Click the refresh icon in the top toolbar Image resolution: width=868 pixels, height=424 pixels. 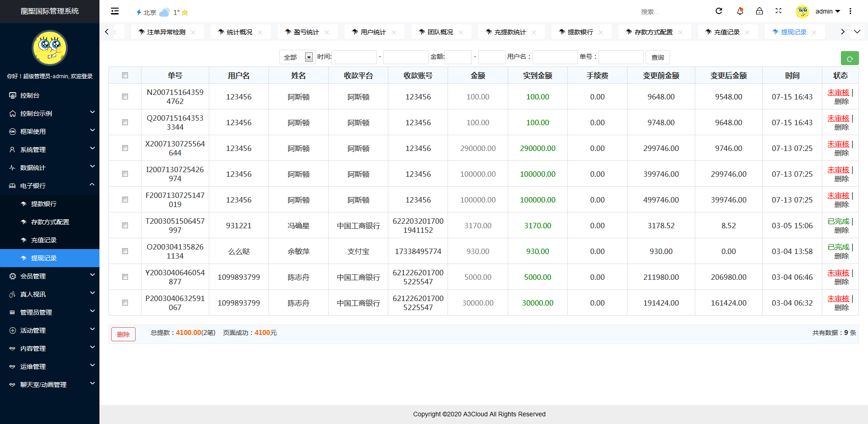(719, 11)
